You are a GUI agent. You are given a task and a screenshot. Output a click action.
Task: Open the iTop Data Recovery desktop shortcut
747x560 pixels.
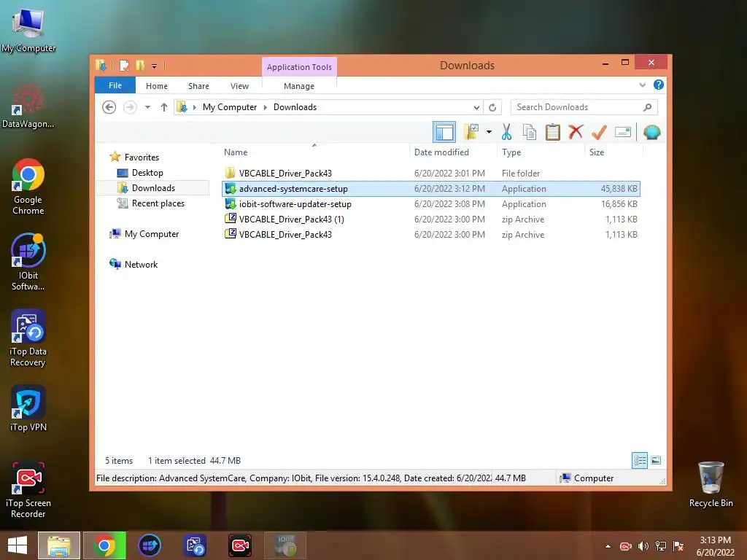(28, 338)
